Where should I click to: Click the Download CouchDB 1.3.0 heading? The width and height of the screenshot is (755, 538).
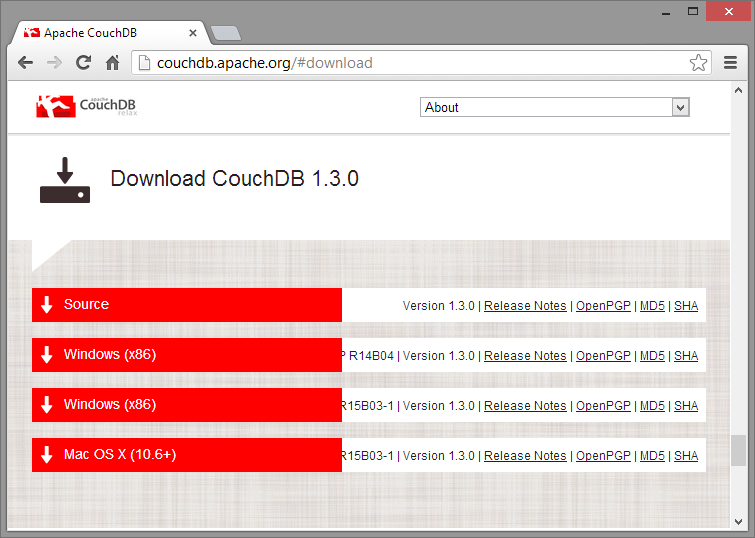coord(234,179)
